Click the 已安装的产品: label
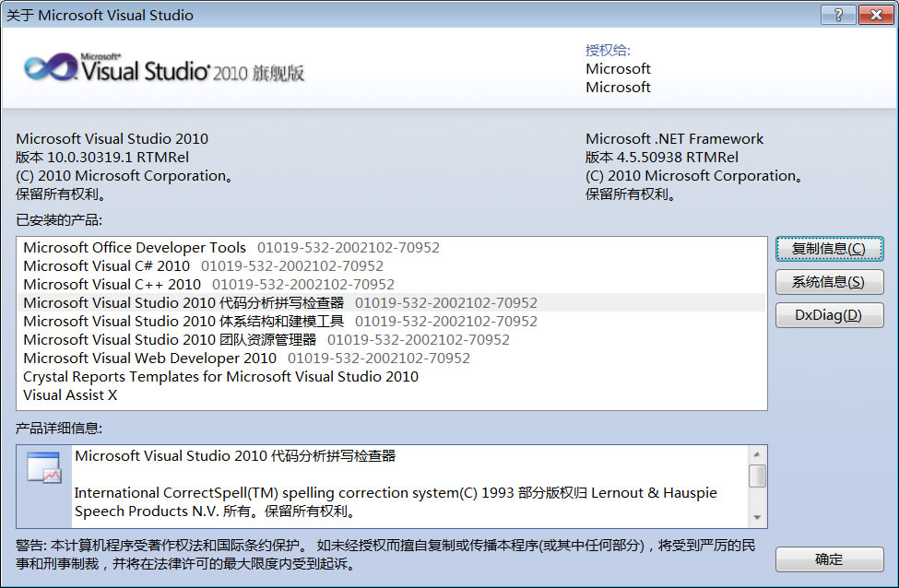 tap(59, 220)
